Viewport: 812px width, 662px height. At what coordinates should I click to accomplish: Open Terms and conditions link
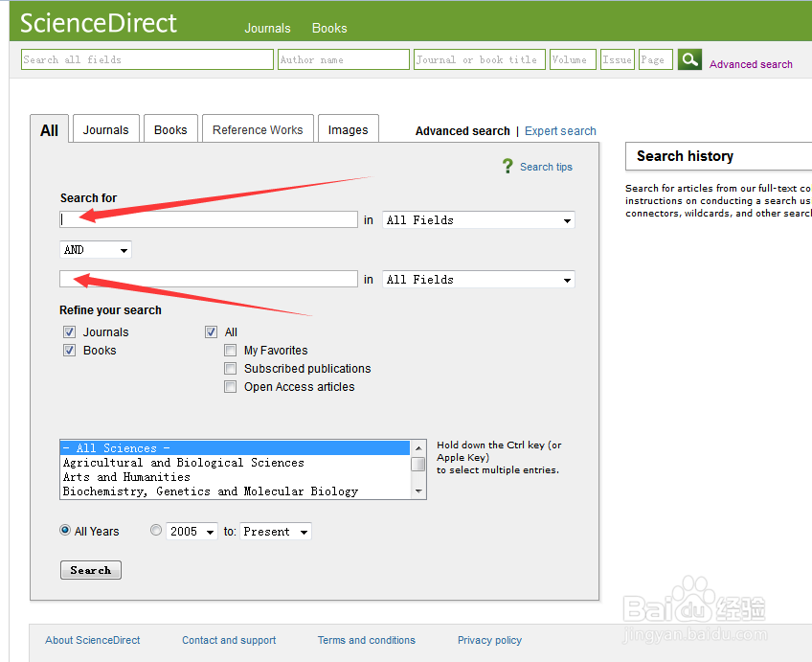(x=367, y=640)
